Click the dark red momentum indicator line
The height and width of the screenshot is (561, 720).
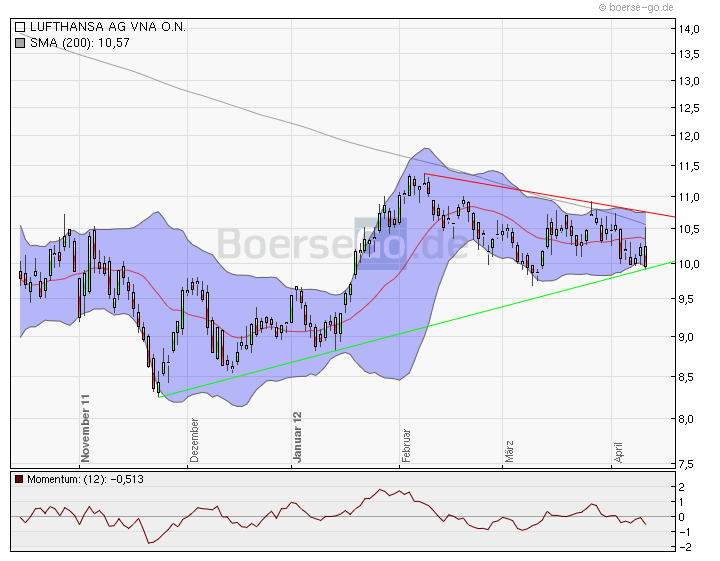point(333,516)
